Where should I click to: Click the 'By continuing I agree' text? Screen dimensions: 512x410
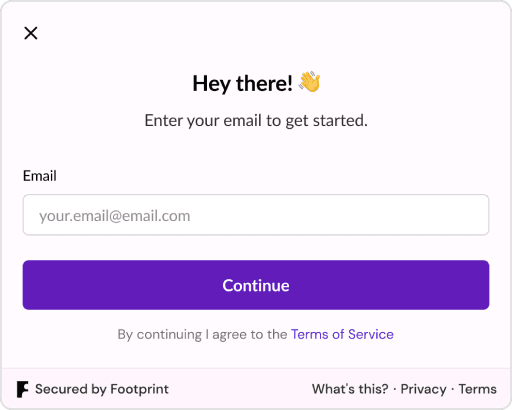point(202,335)
